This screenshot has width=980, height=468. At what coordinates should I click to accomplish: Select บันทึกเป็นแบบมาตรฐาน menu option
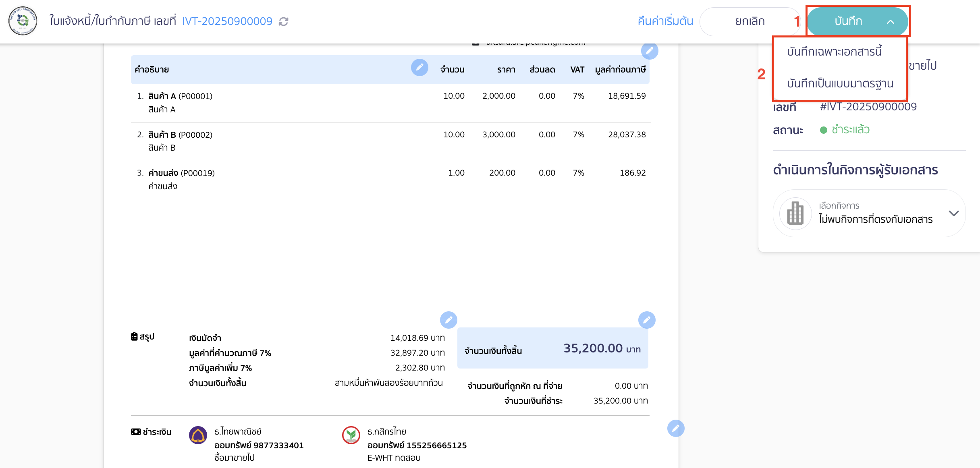pyautogui.click(x=840, y=83)
